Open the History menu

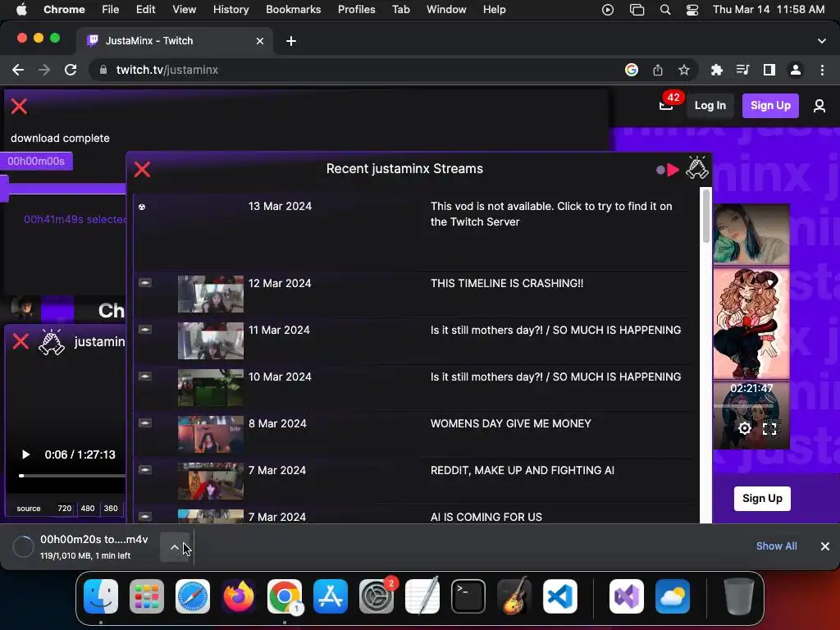pos(231,10)
